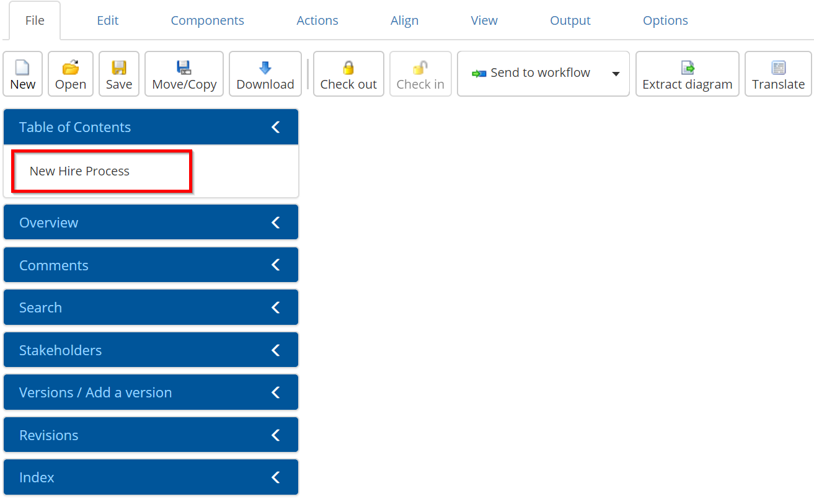Viewport: 814px width, 504px height.
Task: Click the Index header title
Action: coord(37,477)
